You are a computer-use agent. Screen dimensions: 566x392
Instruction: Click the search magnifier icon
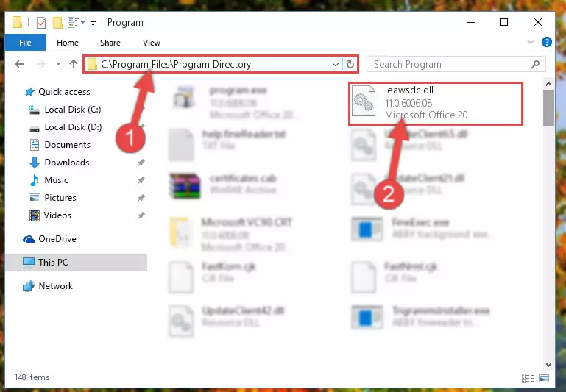[x=535, y=64]
